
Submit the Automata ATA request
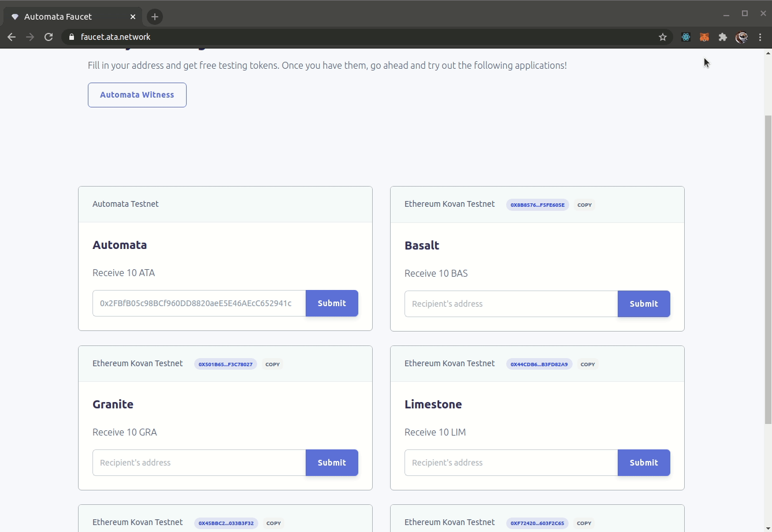click(x=332, y=303)
